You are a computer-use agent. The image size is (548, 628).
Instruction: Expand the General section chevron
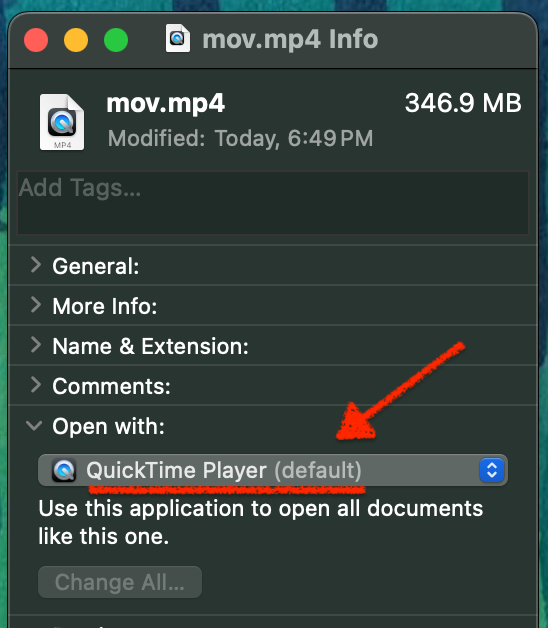[x=36, y=265]
